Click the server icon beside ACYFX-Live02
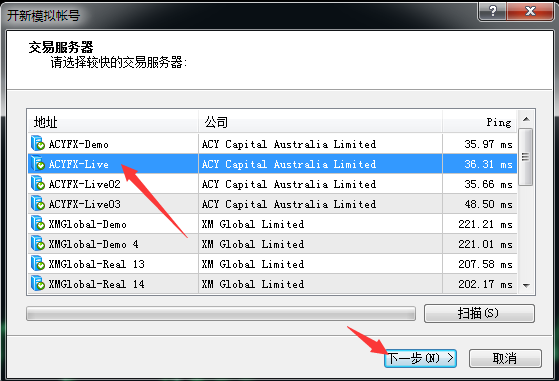The image size is (559, 381). coord(38,184)
